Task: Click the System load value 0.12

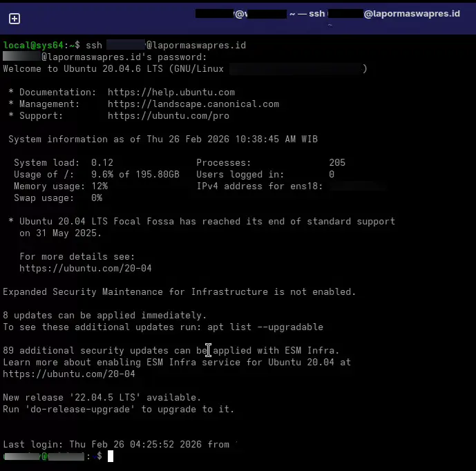Action: (x=102, y=163)
